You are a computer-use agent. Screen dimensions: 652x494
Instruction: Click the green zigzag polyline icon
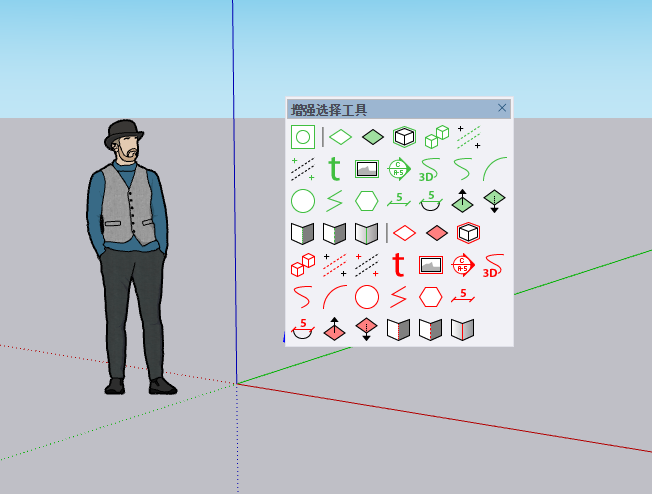pyautogui.click(x=334, y=201)
